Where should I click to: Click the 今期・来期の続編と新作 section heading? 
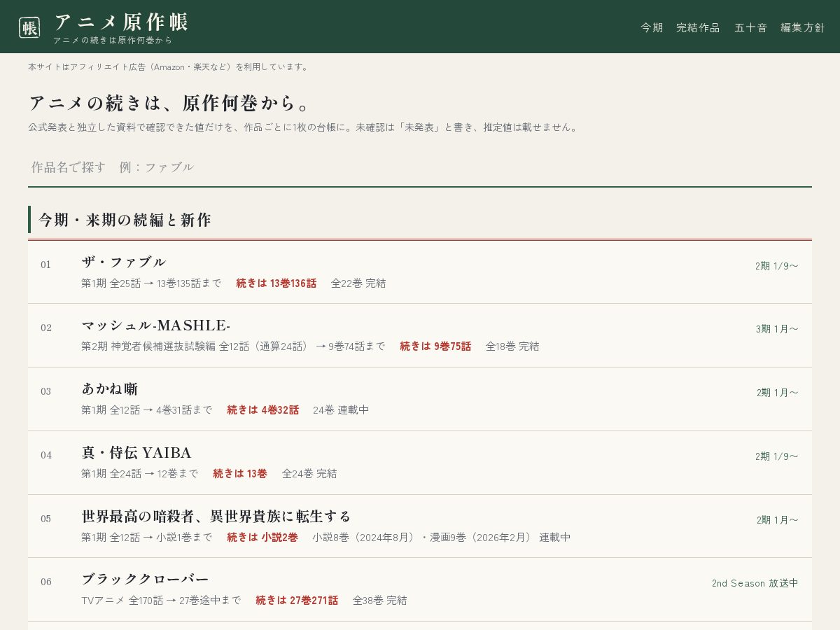click(x=125, y=220)
